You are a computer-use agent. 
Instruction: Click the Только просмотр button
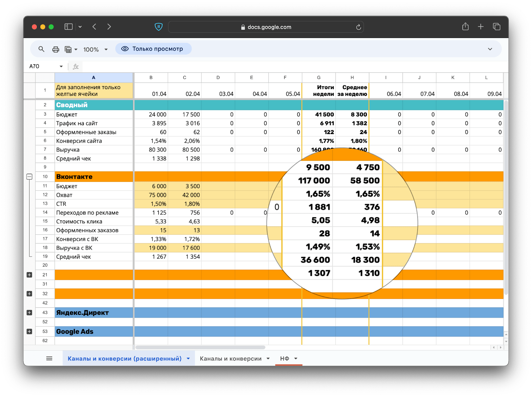[153, 49]
